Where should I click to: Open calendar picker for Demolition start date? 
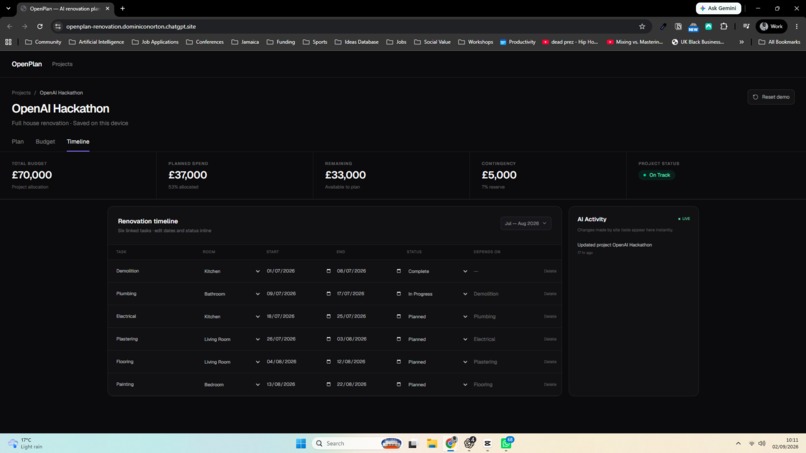coord(328,271)
